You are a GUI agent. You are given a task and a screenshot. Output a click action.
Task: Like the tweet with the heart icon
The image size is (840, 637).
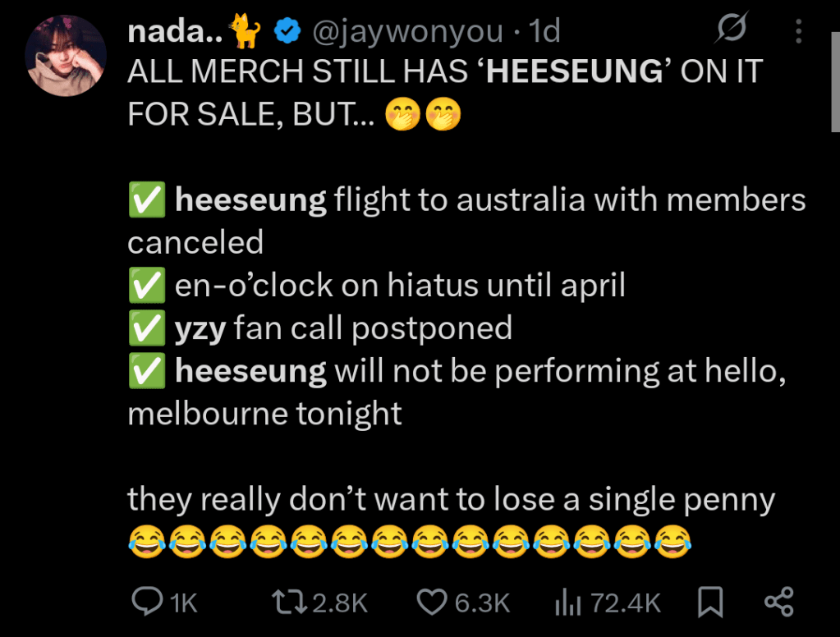pos(432,603)
